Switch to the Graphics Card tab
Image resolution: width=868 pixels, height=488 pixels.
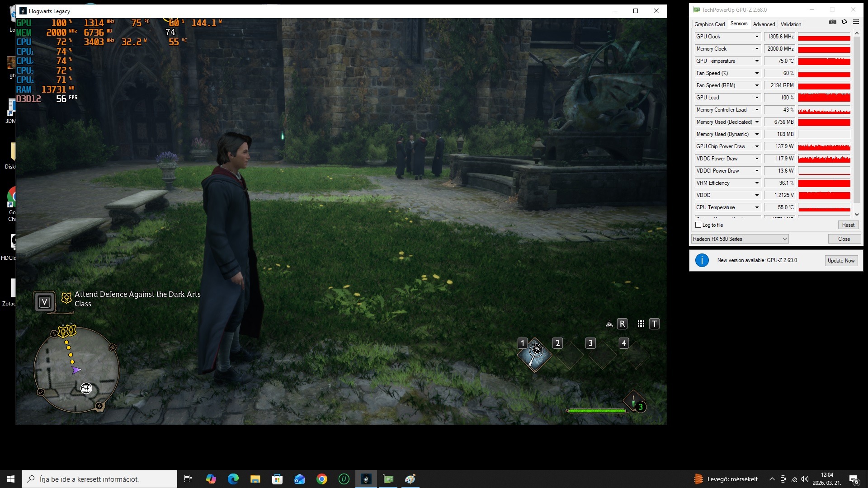pos(709,24)
